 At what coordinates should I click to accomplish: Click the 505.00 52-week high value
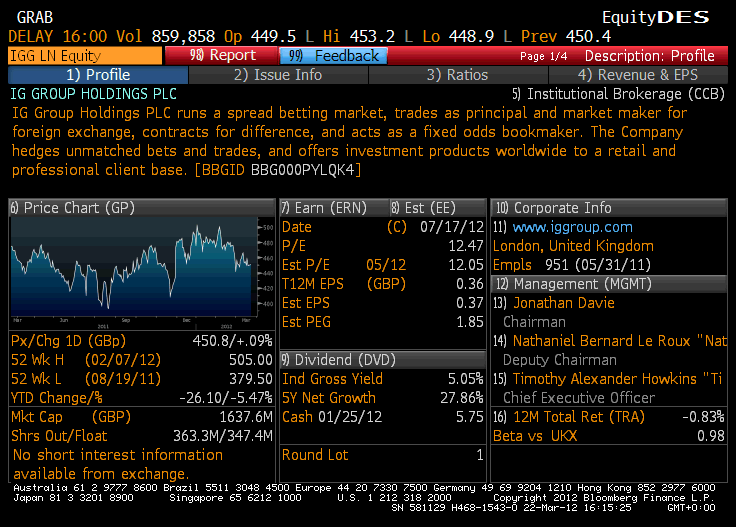tap(251, 360)
